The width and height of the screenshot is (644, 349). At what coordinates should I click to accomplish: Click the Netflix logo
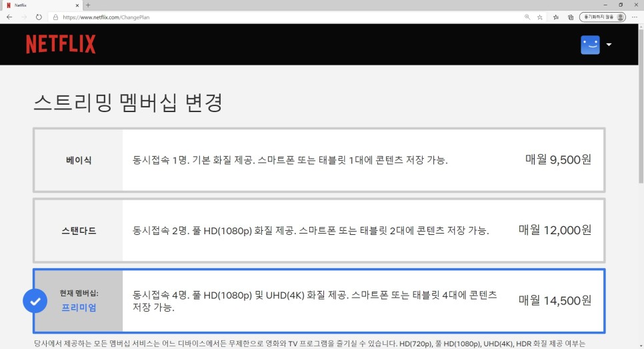[x=61, y=44]
